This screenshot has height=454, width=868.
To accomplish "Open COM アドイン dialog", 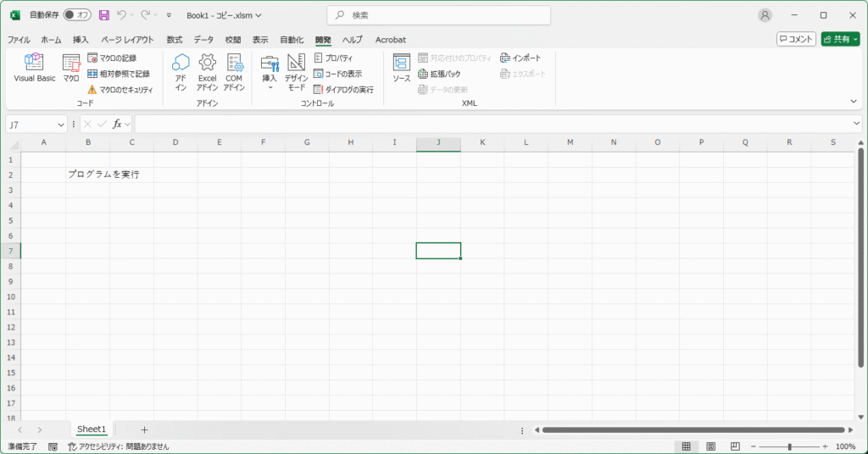I will [234, 70].
